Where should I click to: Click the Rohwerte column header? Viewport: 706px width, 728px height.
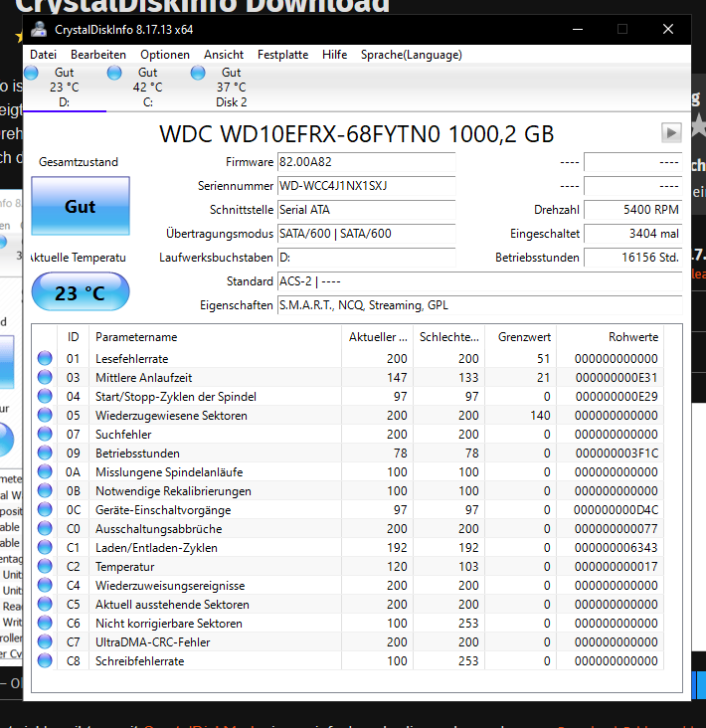tap(610, 337)
